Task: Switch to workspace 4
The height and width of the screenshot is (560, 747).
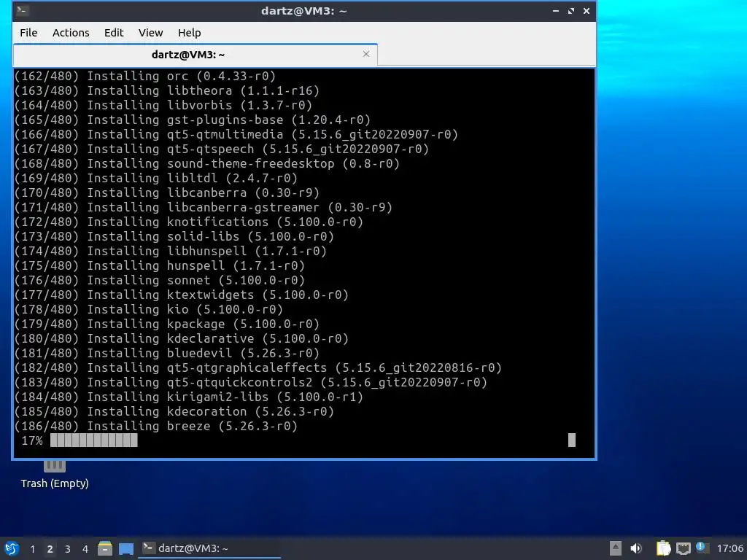Action: coord(85,549)
